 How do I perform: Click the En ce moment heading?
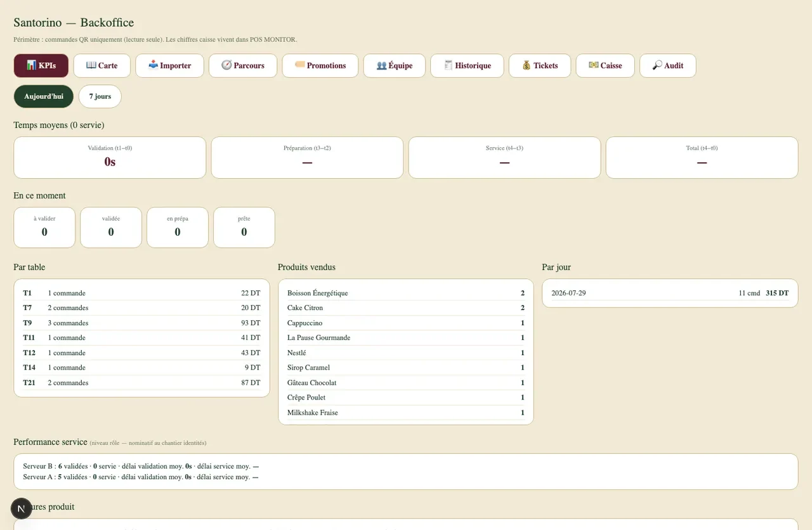[39, 195]
